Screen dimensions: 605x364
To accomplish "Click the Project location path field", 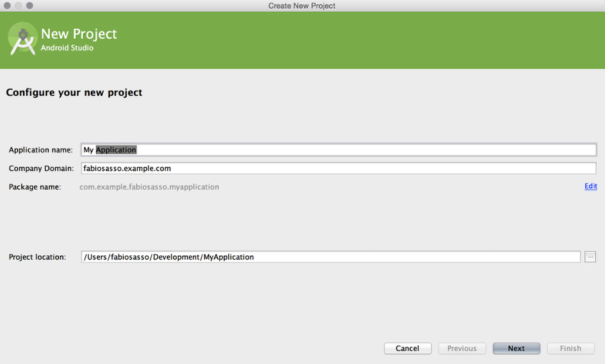I will point(331,257).
